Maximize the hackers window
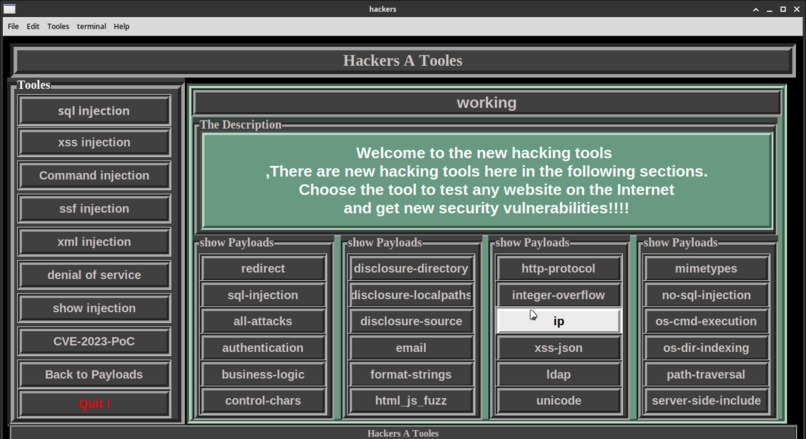 click(x=783, y=9)
